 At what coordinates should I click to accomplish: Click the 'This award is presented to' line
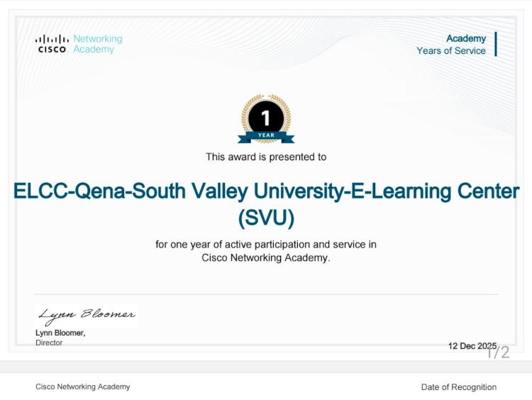tap(266, 157)
